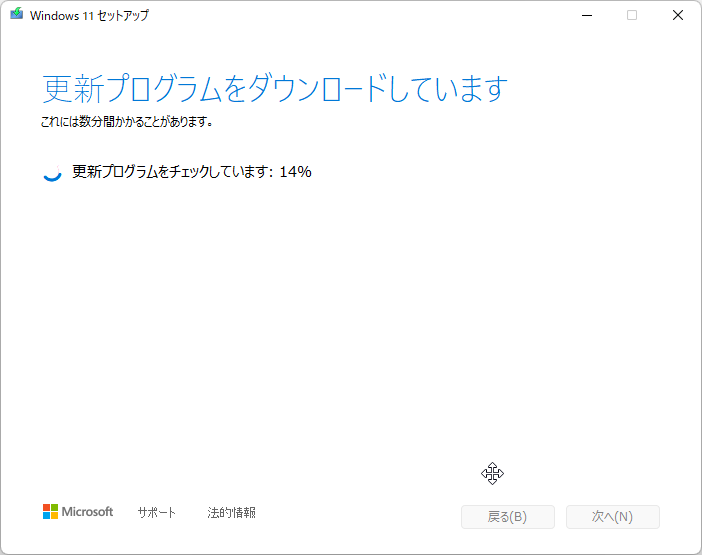Click heading '更新プログラムをダウンロードしています'
Screen dimensions: 702x555
point(275,89)
